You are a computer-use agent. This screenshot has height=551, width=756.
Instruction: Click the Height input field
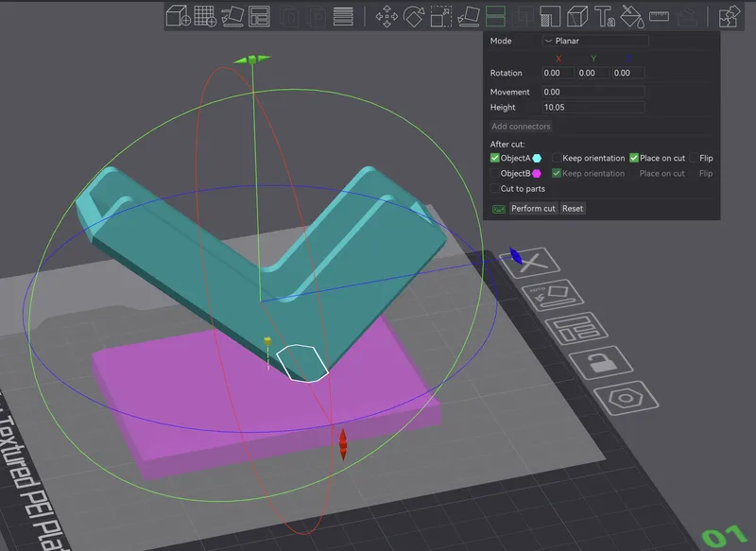(x=593, y=108)
